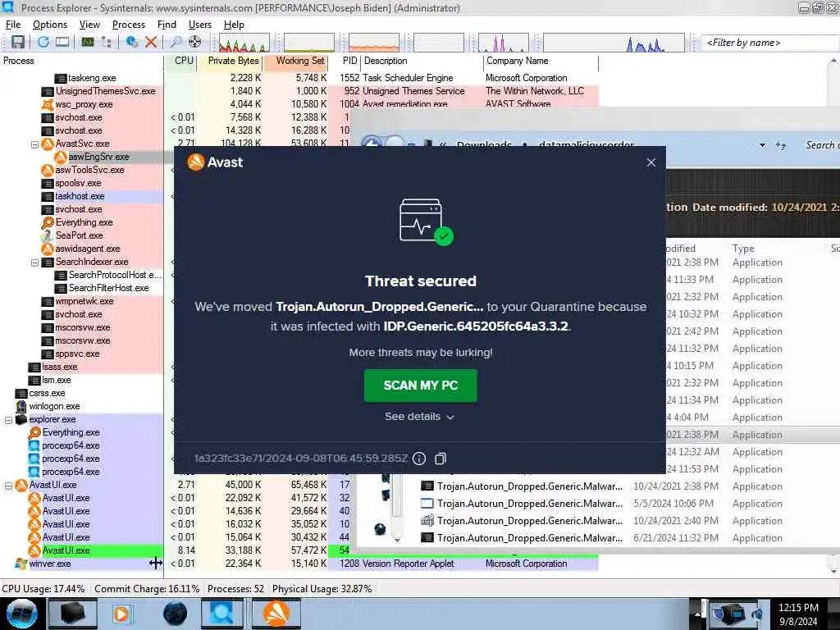Collapse the SearchIndexer.exe tree node

(x=34, y=262)
